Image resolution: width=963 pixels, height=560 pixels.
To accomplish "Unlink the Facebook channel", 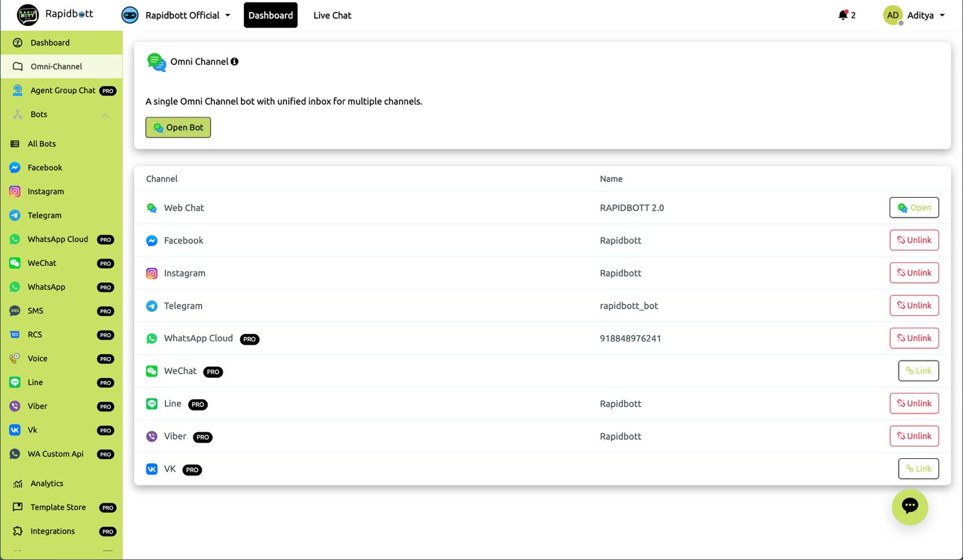I will click(914, 240).
